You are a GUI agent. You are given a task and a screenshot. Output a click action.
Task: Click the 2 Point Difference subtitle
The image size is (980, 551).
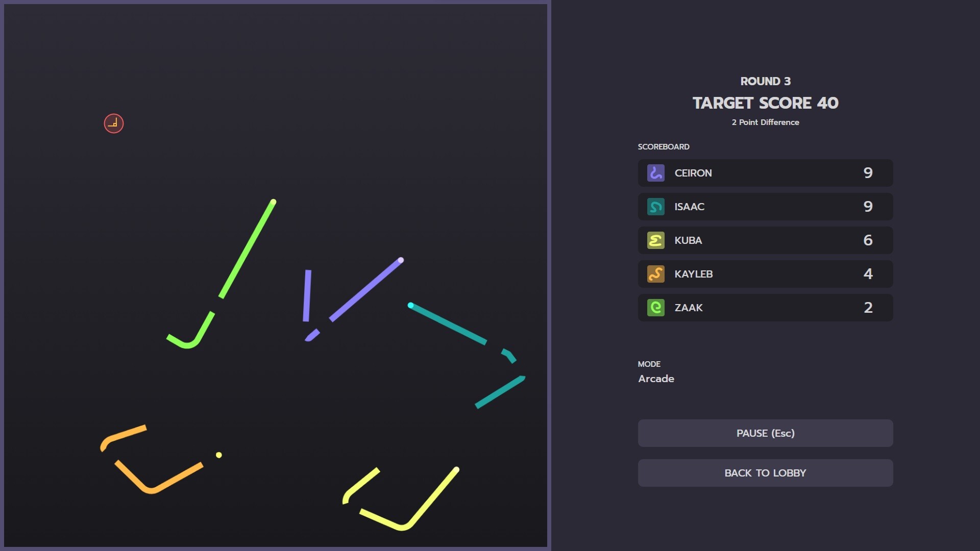click(x=765, y=122)
